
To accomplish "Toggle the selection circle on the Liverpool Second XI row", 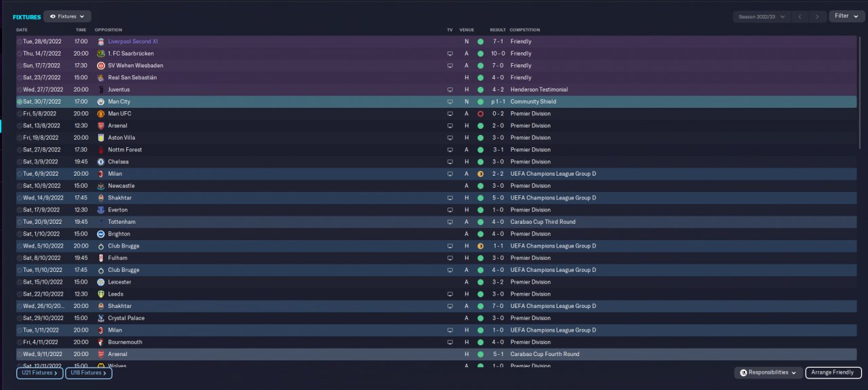I will coord(20,41).
